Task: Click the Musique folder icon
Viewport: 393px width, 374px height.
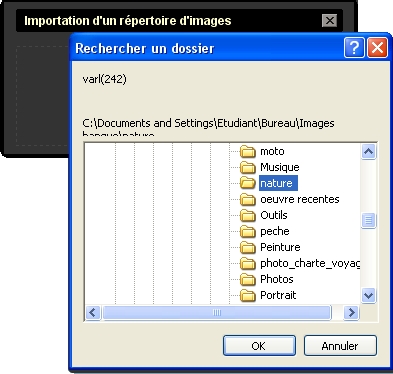Action: (248, 167)
